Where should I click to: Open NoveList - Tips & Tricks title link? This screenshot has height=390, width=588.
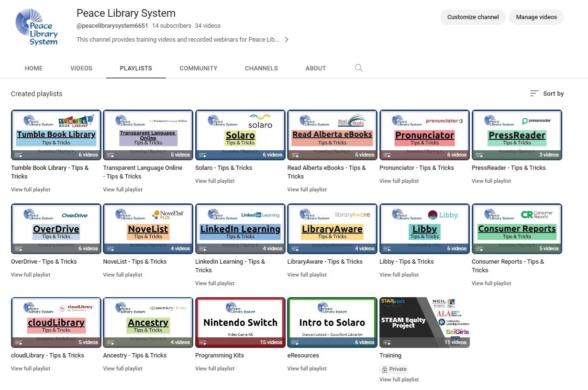[135, 262]
